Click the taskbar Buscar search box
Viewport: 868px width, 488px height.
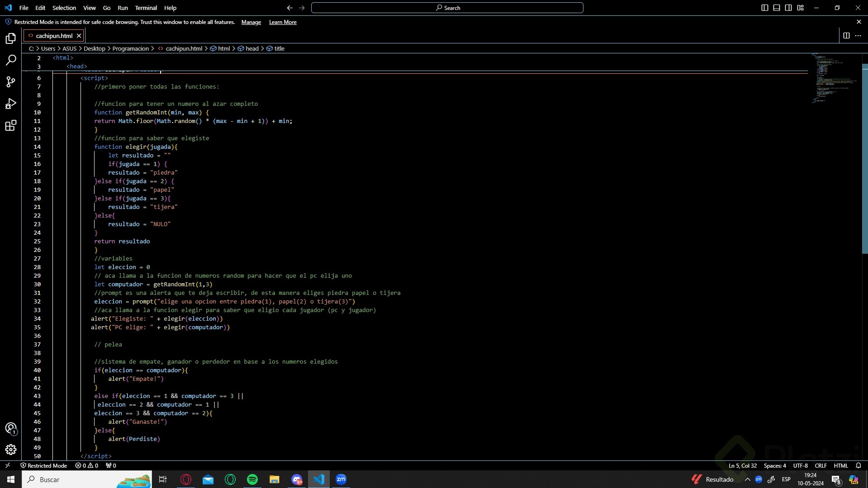point(87,479)
